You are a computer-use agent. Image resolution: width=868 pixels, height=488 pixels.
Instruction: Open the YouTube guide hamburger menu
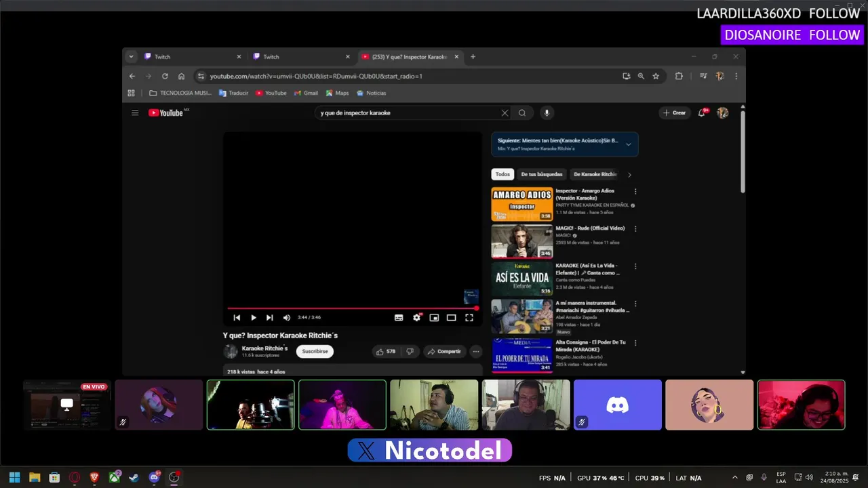click(x=135, y=113)
